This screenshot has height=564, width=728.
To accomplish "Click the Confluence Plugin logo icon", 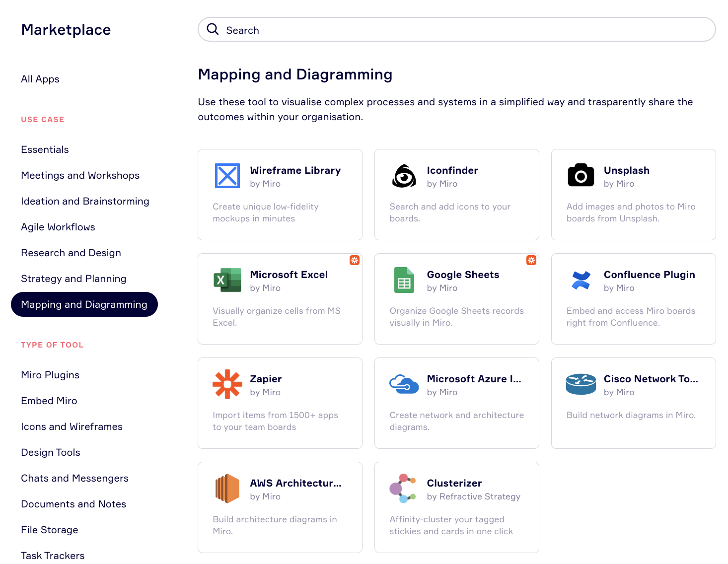I will (x=581, y=280).
